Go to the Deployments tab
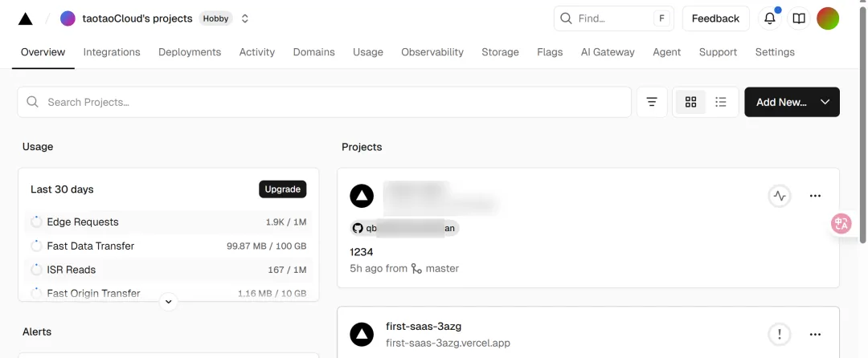 tap(190, 52)
